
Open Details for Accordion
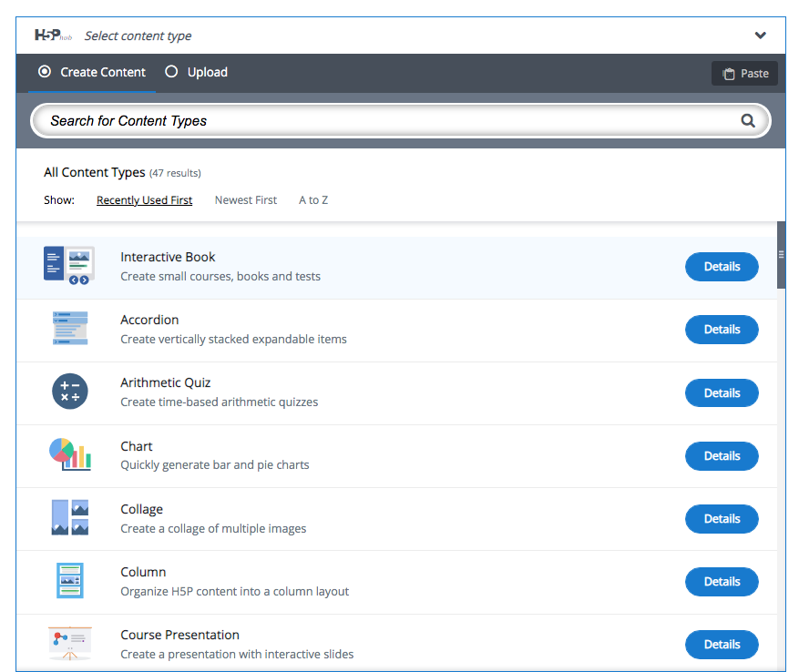[x=722, y=330]
